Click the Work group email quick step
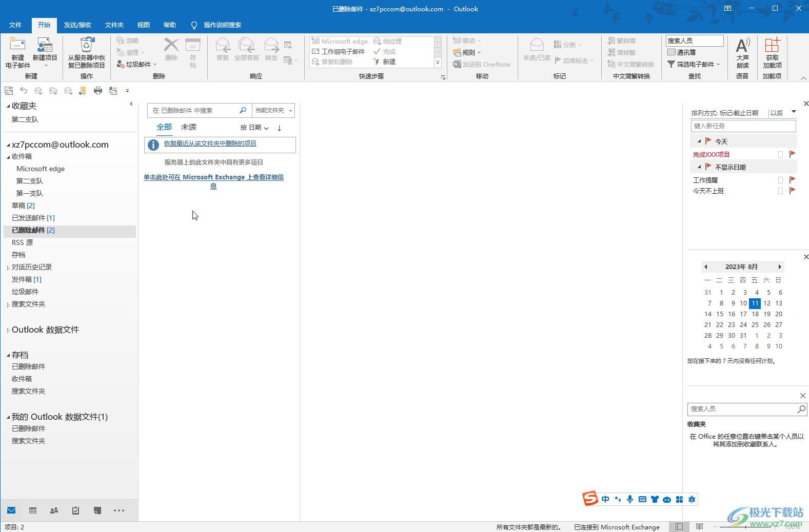This screenshot has height=532, width=809. pyautogui.click(x=339, y=52)
